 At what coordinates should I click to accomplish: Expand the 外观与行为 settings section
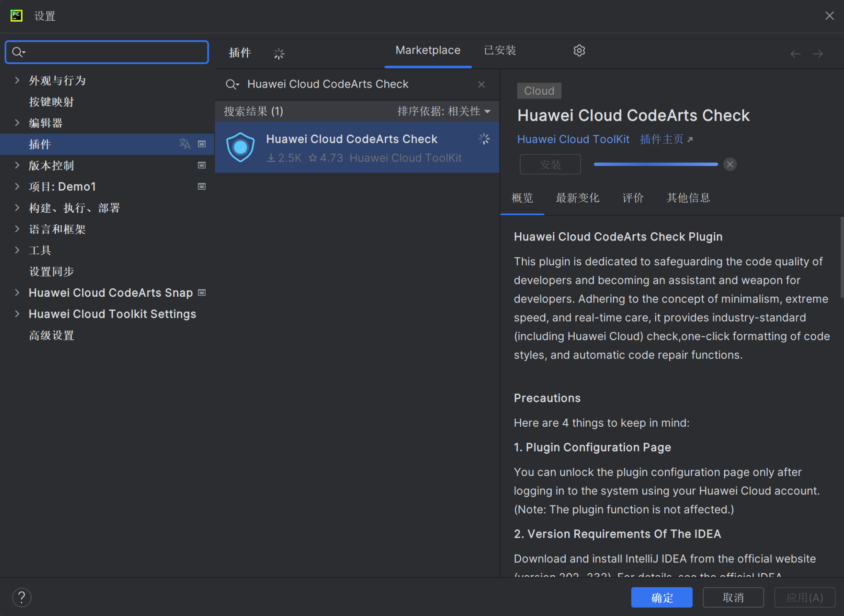tap(17, 80)
